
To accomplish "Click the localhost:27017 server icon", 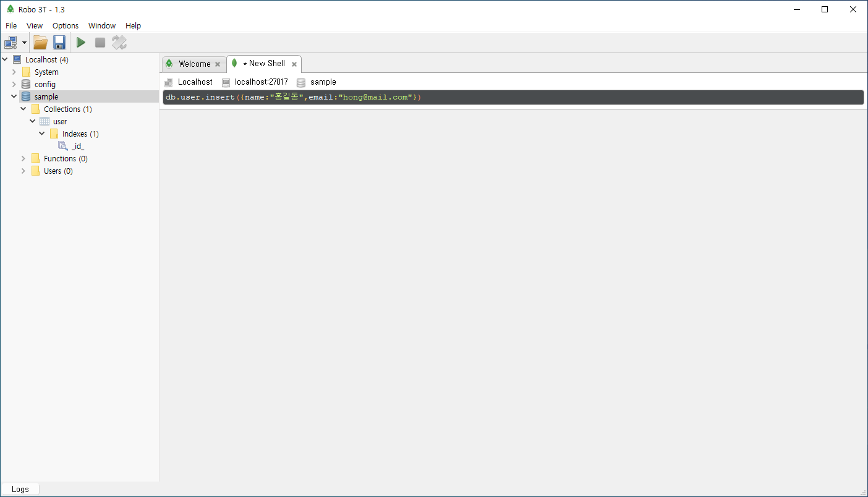I will (226, 82).
